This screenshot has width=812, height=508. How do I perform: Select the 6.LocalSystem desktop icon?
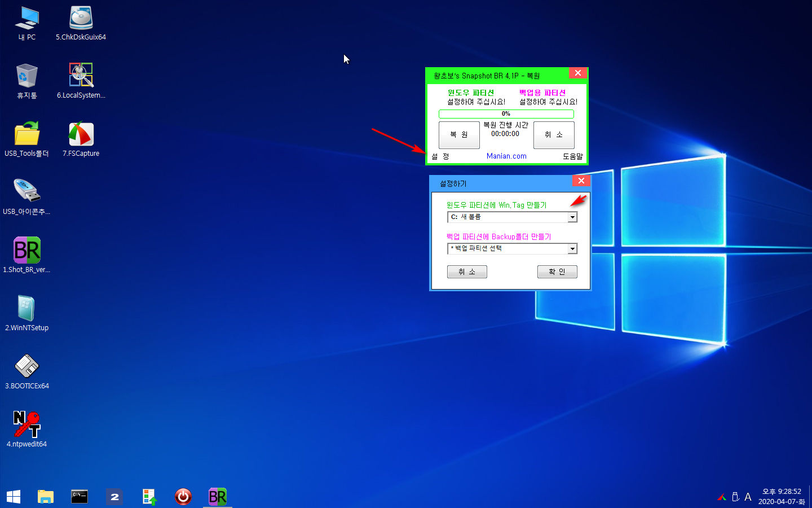(81, 81)
